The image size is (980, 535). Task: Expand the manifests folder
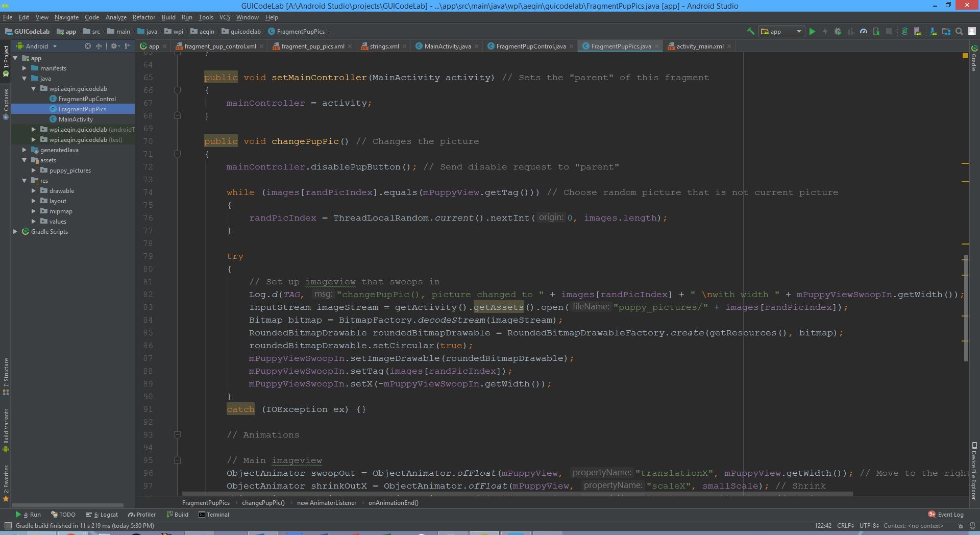pyautogui.click(x=24, y=68)
